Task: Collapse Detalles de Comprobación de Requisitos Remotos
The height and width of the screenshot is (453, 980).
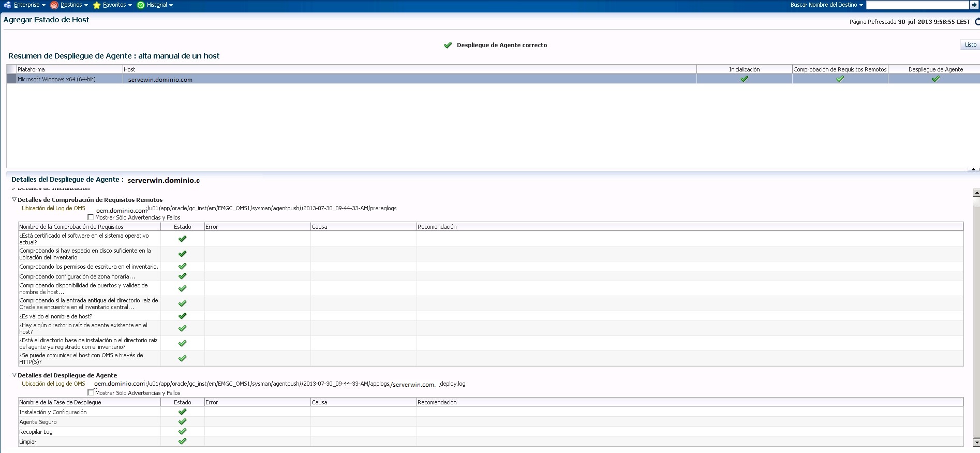Action: click(14, 199)
